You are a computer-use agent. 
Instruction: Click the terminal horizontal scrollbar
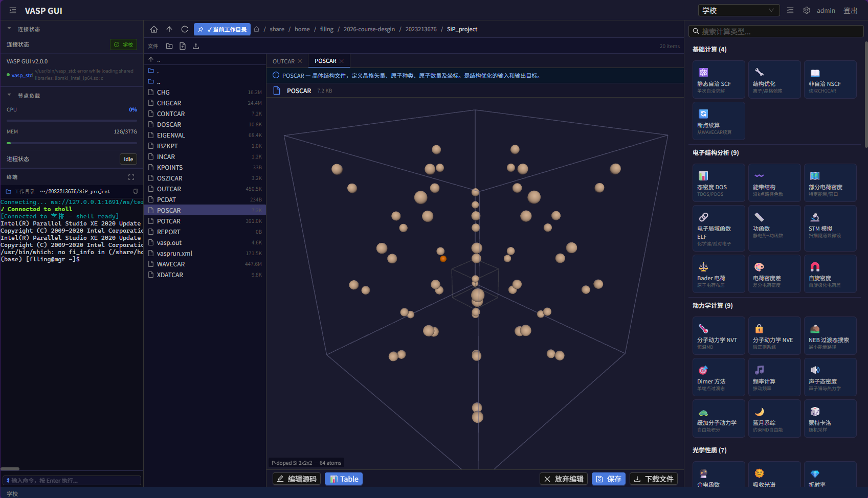click(10, 468)
